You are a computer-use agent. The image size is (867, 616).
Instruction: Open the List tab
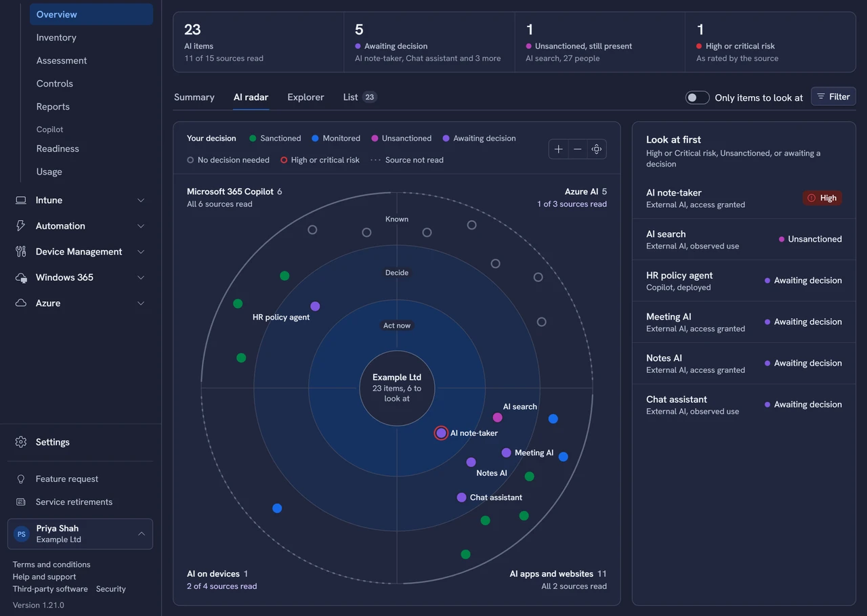pos(360,97)
